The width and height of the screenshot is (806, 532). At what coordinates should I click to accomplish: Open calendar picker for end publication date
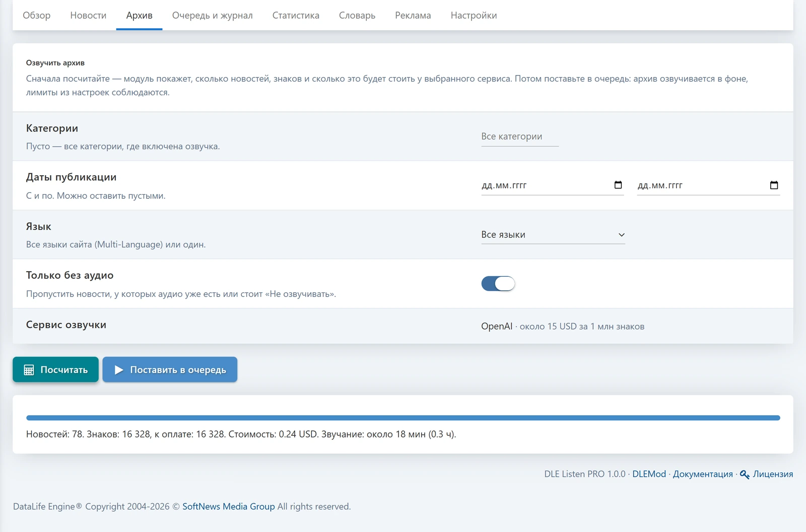(x=774, y=185)
